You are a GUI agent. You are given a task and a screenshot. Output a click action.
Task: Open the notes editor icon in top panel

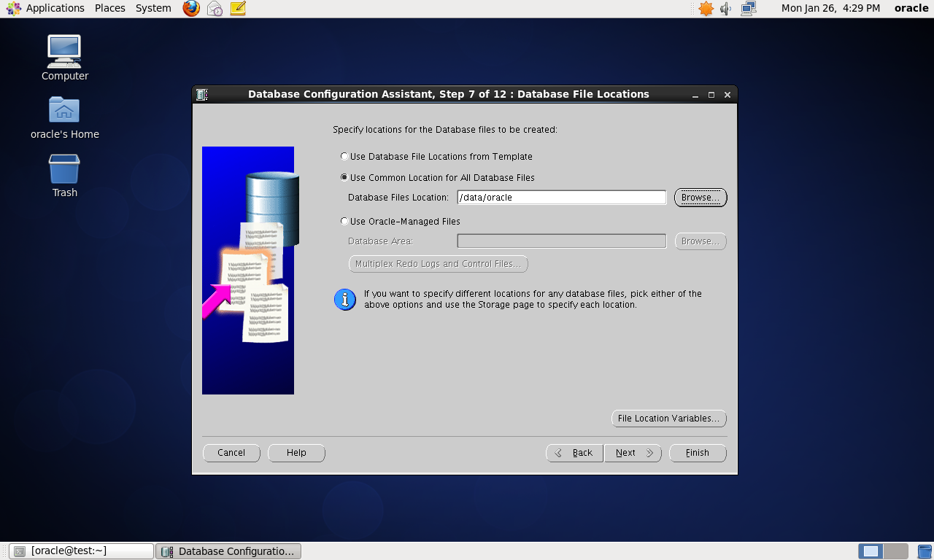tap(238, 9)
